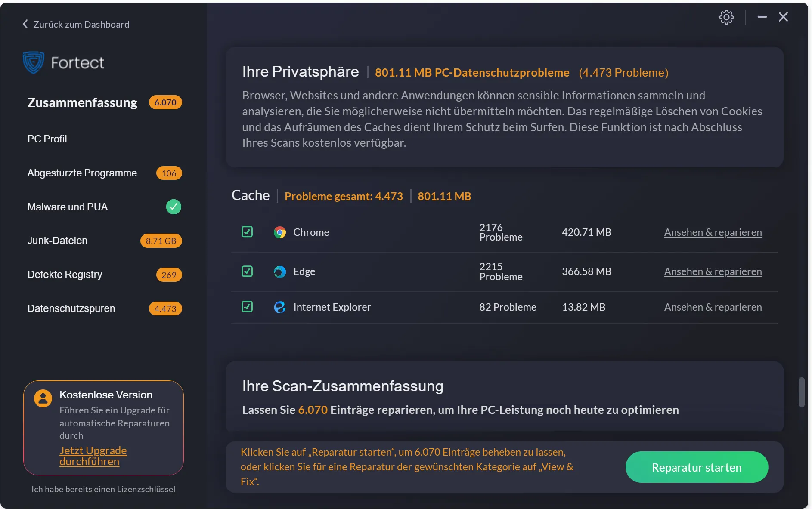Click Ich habe bereits einen Lizenzschlüssel
Viewport: 812px width, 509px height.
[x=103, y=489]
